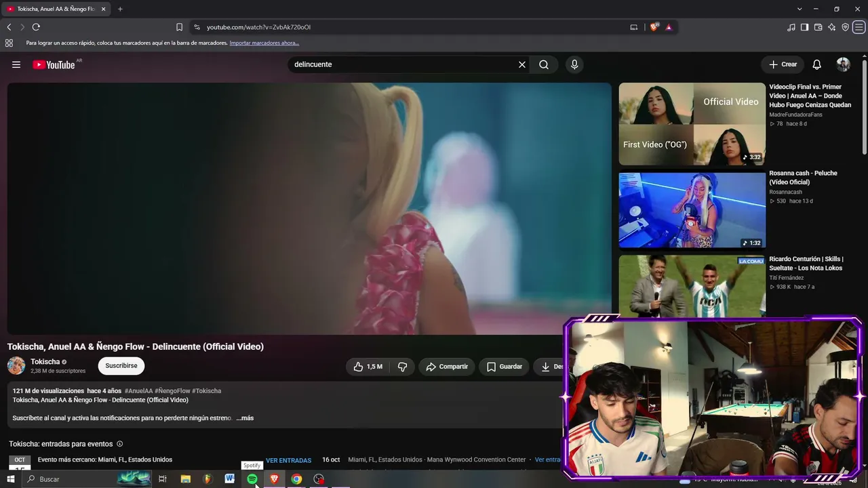The height and width of the screenshot is (488, 868).
Task: Open the notifications bell
Action: coord(817,64)
